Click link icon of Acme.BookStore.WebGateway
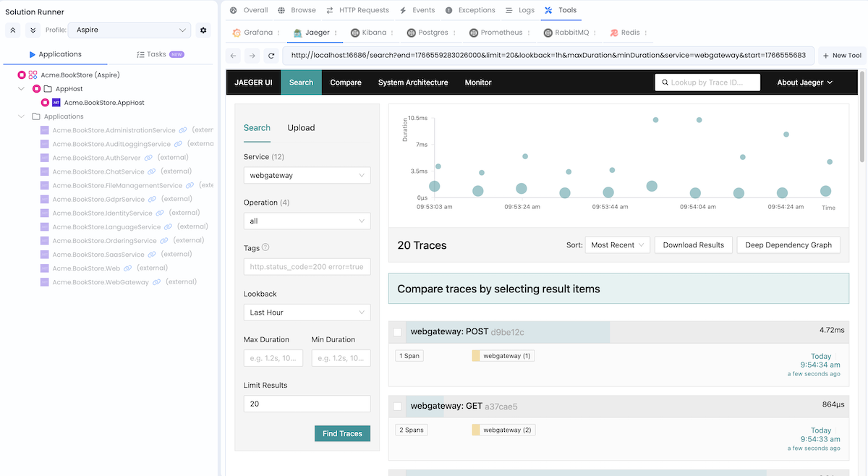This screenshot has height=476, width=868. tap(157, 281)
